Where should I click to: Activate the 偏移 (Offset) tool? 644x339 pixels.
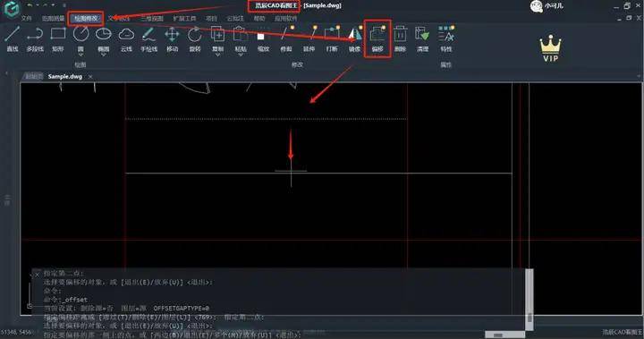coord(377,38)
